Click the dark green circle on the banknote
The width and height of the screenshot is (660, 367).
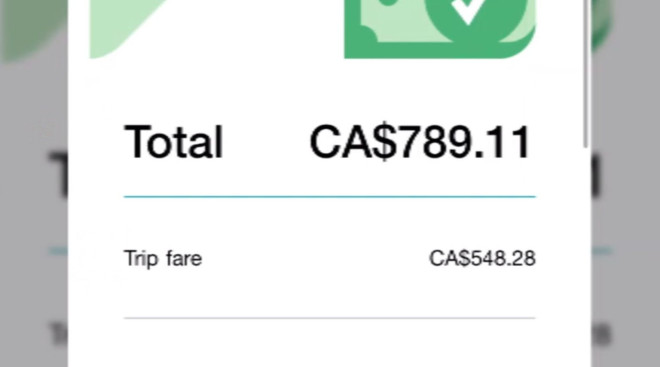(x=476, y=19)
